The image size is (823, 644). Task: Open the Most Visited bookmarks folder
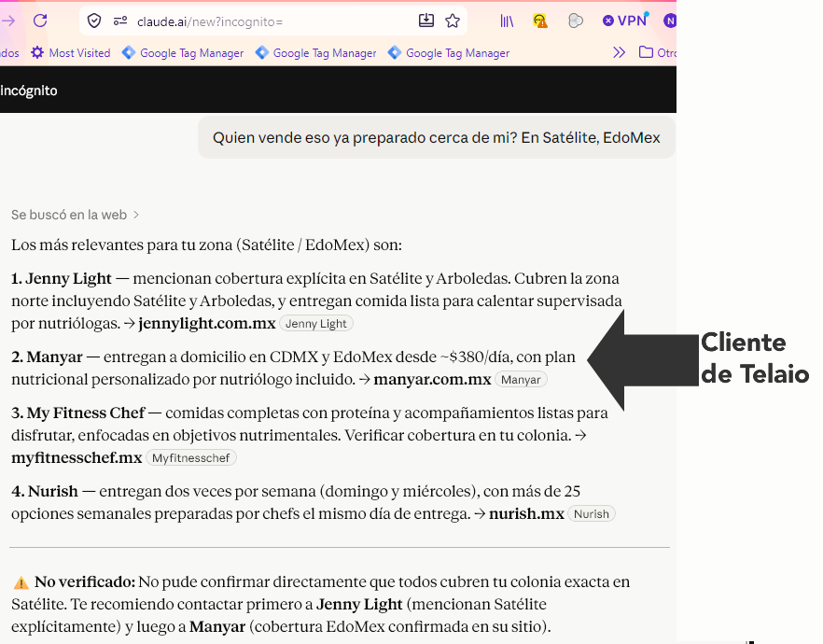71,53
